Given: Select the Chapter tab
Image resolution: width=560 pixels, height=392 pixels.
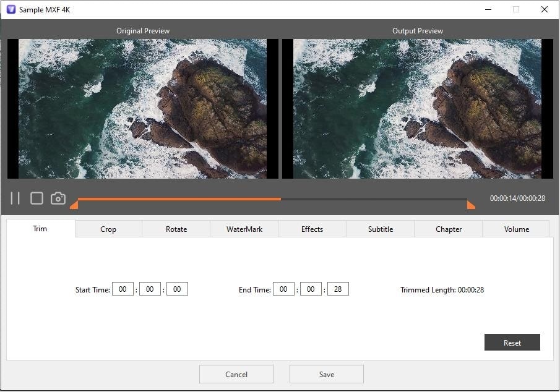Looking at the screenshot, I should pyautogui.click(x=448, y=229).
